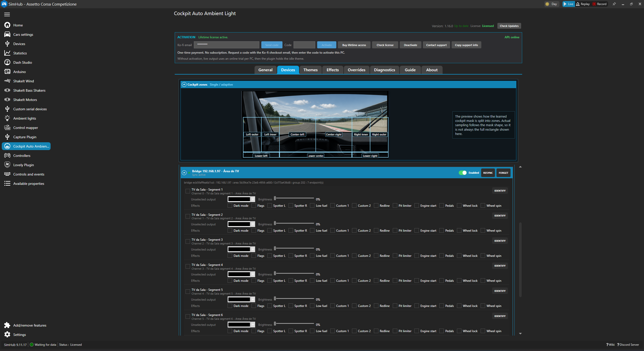This screenshot has height=351, width=644.
Task: Open Segment 2 unselected output dropdown arrow
Action: 253,224
